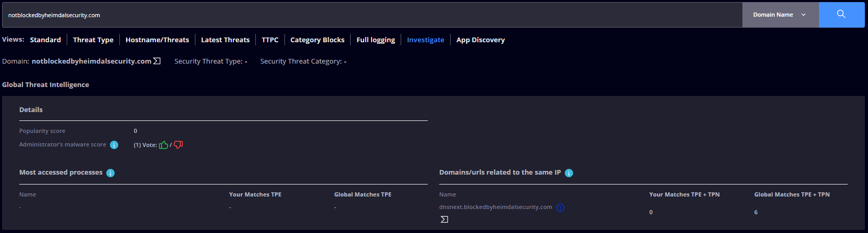Image resolution: width=868 pixels, height=233 pixels.
Task: Click the Security Threat Type label
Action: pos(208,61)
